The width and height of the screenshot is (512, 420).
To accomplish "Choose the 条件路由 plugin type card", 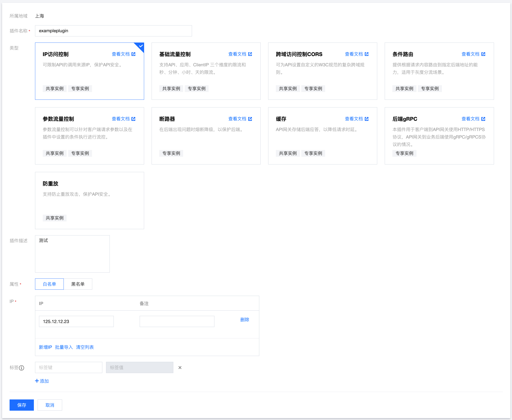I will [x=439, y=71].
